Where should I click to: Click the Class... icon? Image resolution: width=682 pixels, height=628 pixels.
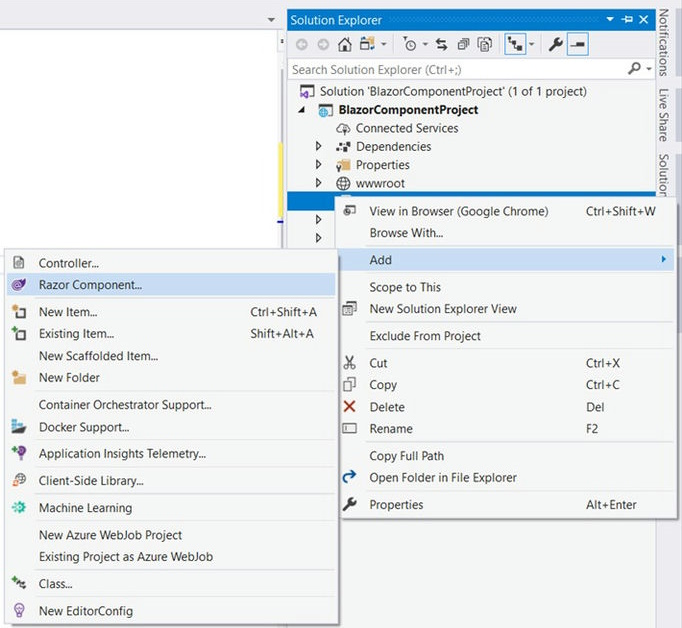pyautogui.click(x=19, y=583)
